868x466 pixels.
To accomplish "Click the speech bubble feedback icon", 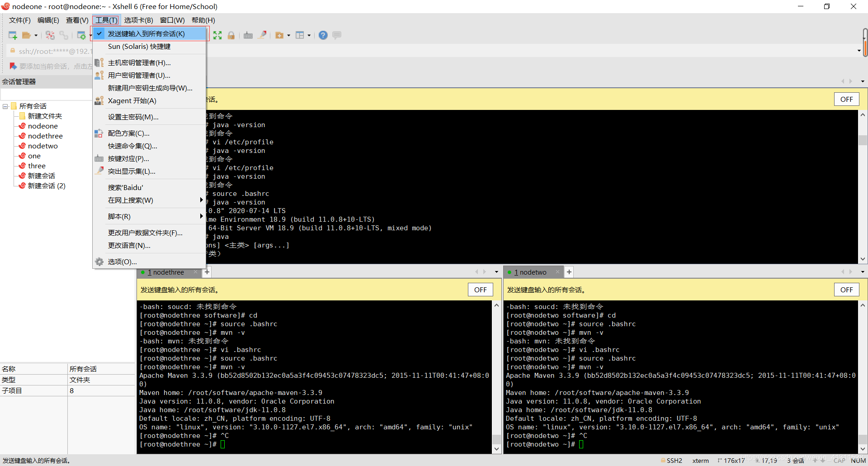I will pyautogui.click(x=337, y=35).
